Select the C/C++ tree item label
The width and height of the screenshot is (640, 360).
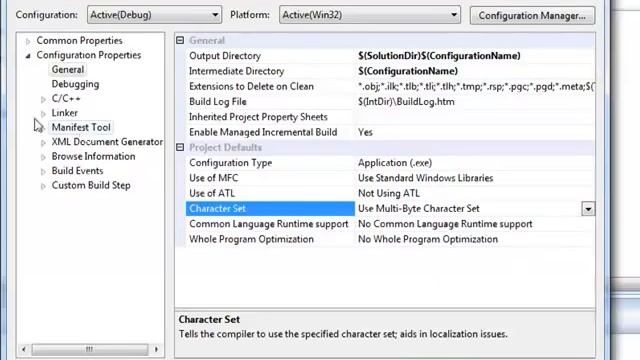tap(66, 98)
